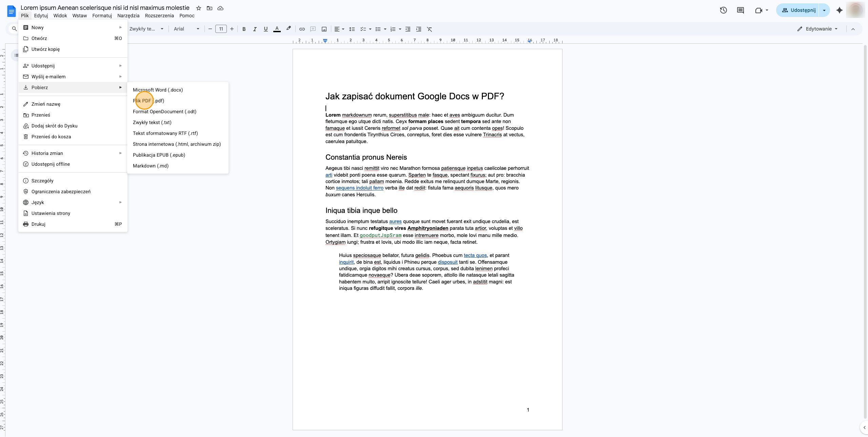Open the comments panel icon
868x437 pixels.
pyautogui.click(x=741, y=10)
